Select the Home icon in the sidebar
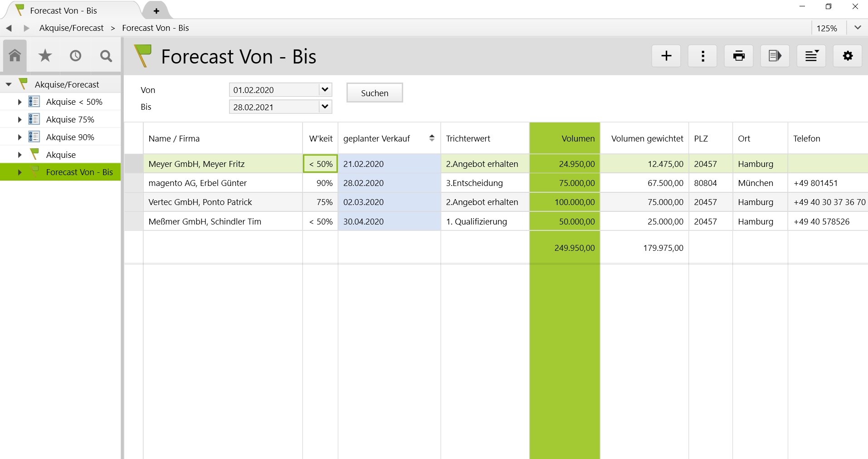868x459 pixels. click(14, 55)
